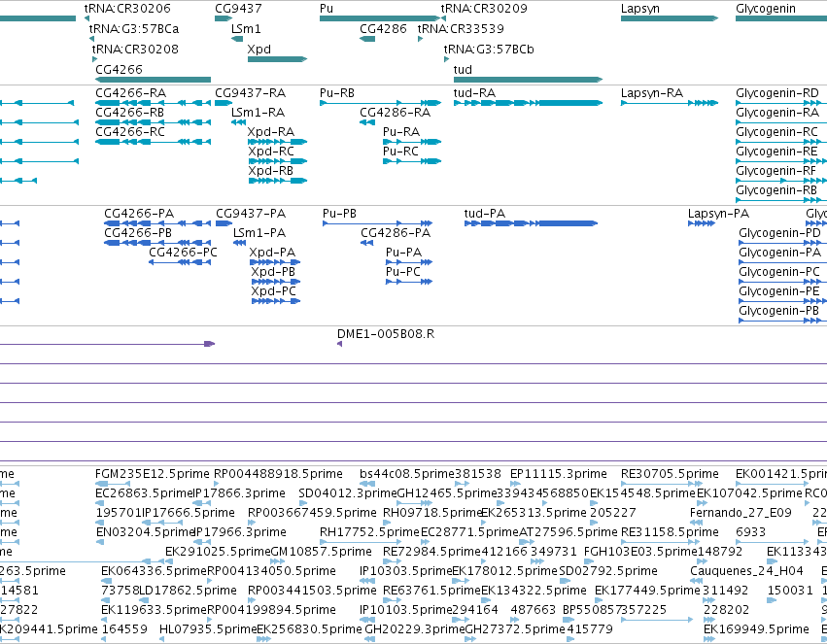Select the tRNA:CR30209 gene label
Image resolution: width=827 pixels, height=644 pixels.
[484, 9]
